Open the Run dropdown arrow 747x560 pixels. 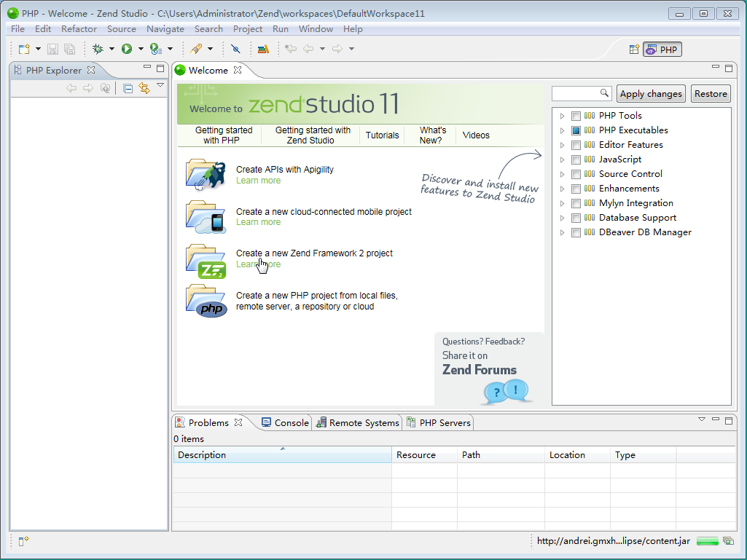(141, 49)
